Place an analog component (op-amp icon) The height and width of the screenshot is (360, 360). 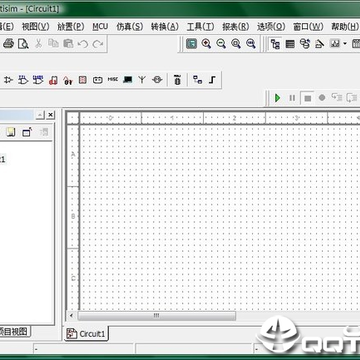point(8,80)
